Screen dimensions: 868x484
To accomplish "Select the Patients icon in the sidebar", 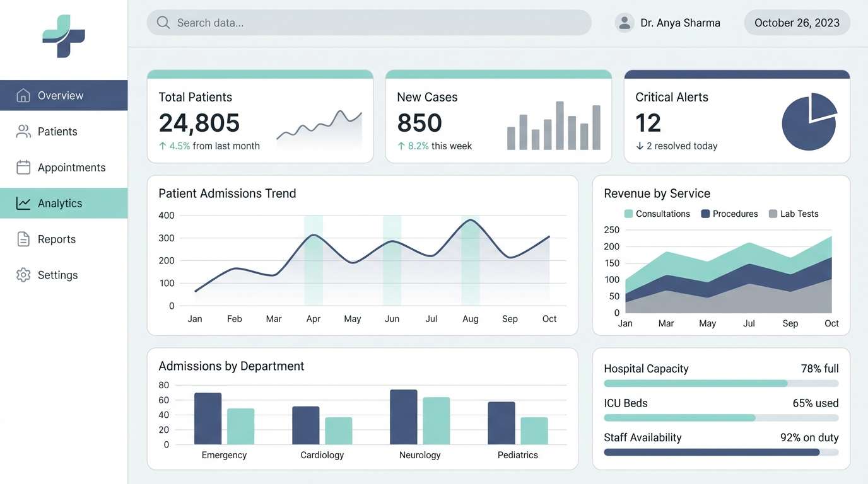I will pyautogui.click(x=23, y=131).
